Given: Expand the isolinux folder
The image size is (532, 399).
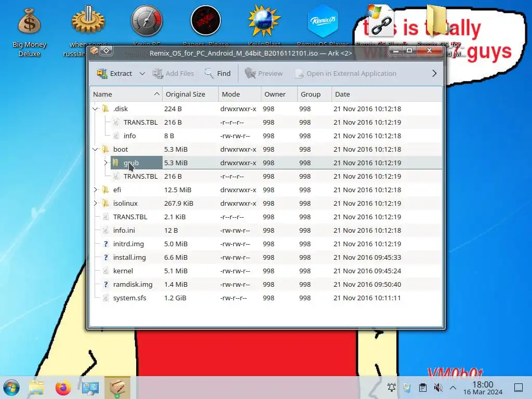Looking at the screenshot, I should tap(96, 203).
